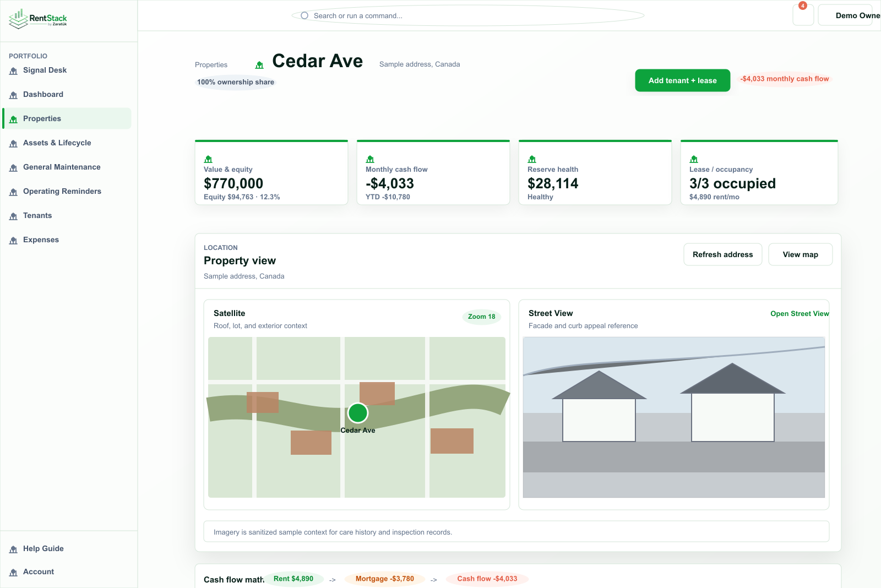This screenshot has height=588, width=881.
Task: Open General Maintenance section
Action: point(67,167)
